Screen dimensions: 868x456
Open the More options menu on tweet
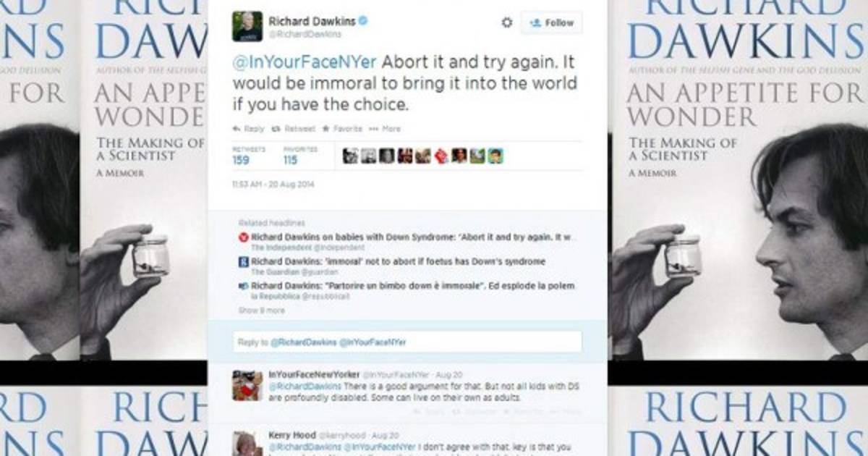tap(385, 129)
